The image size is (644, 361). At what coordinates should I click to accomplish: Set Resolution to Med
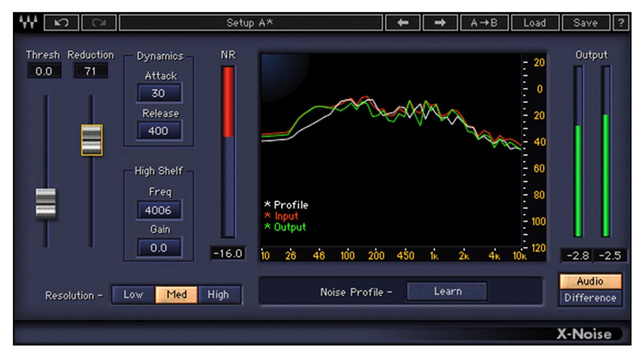(177, 294)
